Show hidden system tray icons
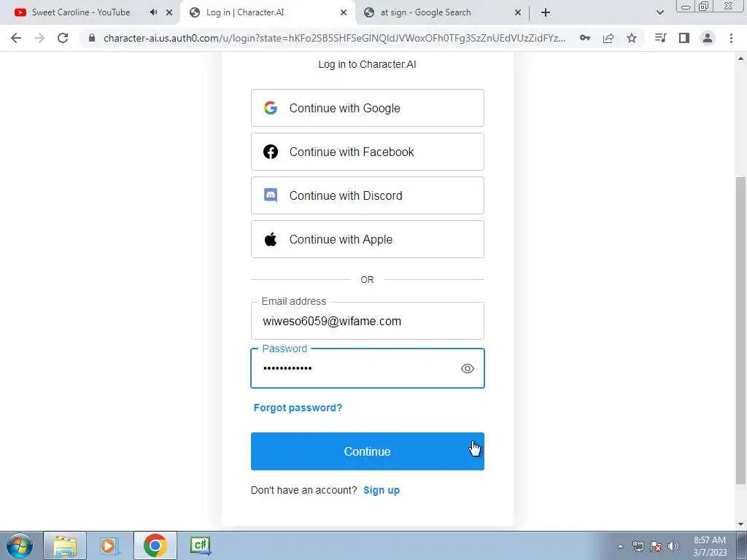Screen dimensions: 747x560 pos(620,546)
